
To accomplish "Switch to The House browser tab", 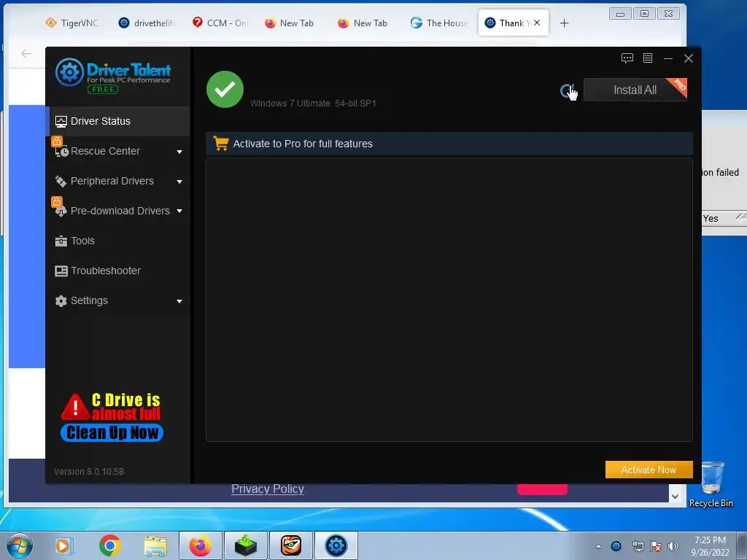I will (439, 23).
